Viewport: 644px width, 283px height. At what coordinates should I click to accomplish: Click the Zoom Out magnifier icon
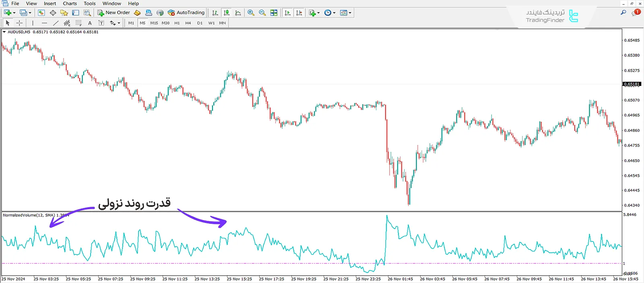coord(262,13)
